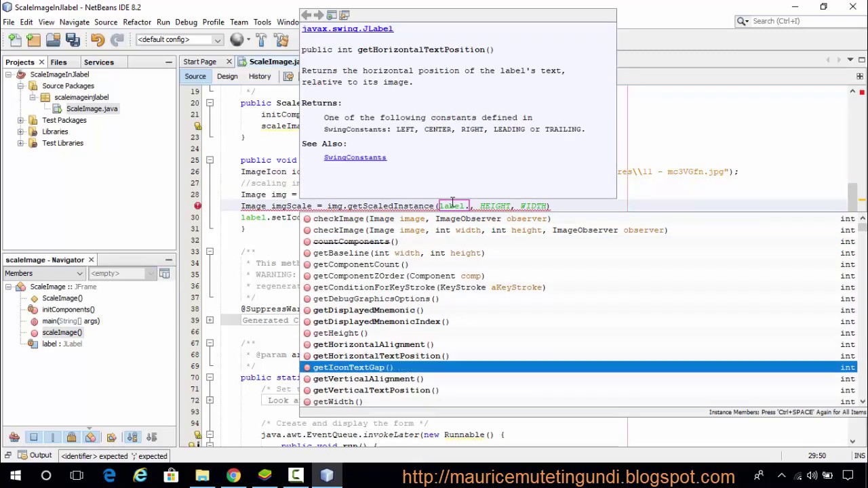Click the Undo toolbar icon
868x488 pixels.
tap(97, 40)
